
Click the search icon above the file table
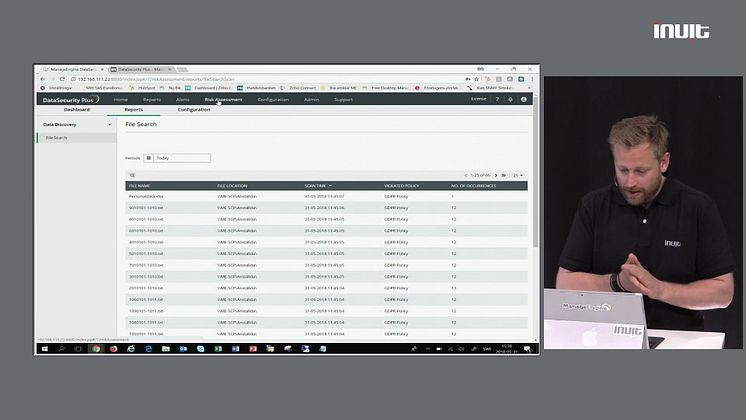(x=132, y=175)
